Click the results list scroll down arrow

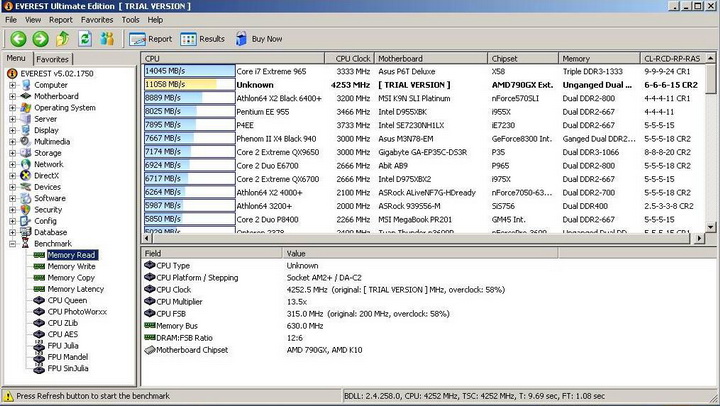click(710, 227)
